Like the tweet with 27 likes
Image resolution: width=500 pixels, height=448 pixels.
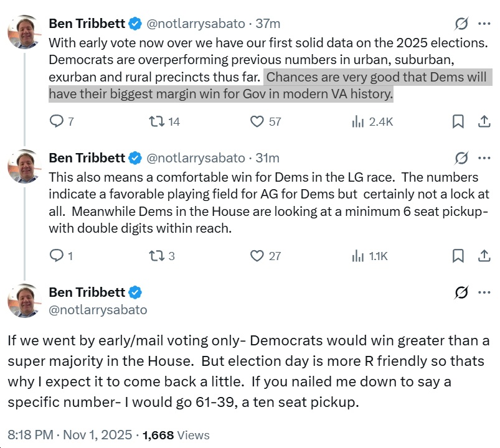pos(257,256)
